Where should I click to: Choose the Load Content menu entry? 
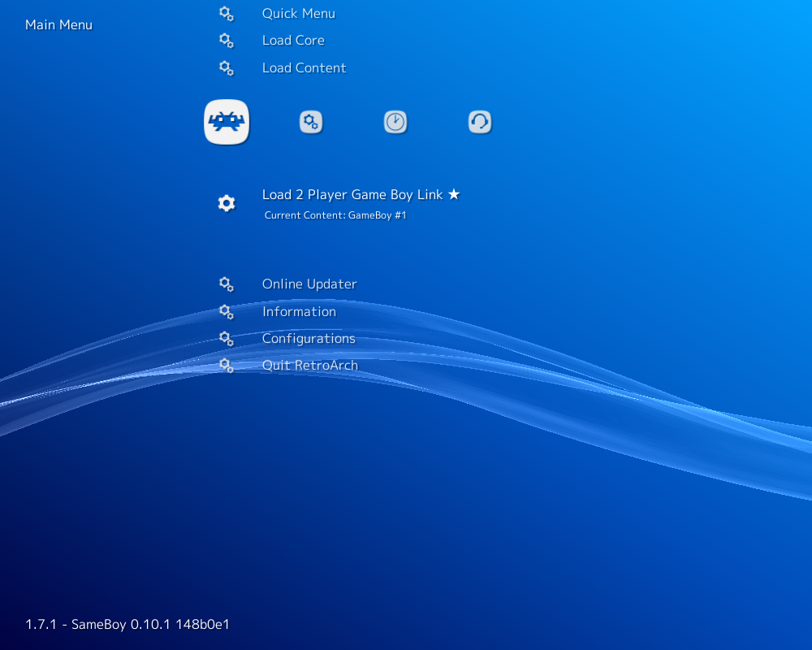(304, 68)
